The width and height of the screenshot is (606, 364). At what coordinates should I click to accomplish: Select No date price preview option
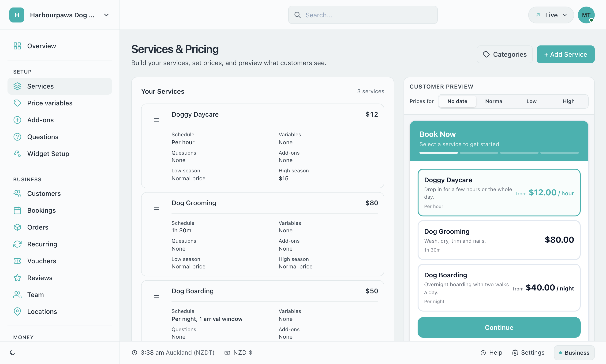[457, 101]
